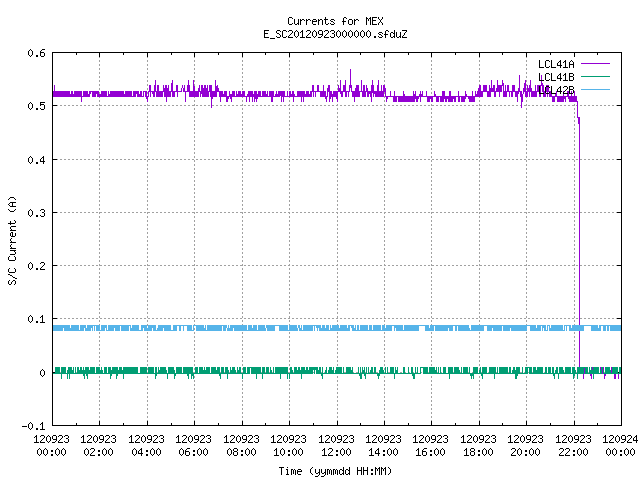Image resolution: width=640 pixels, height=480 pixels.
Task: Click the 120923 04:00 x-axis tick label
Action: point(146,445)
